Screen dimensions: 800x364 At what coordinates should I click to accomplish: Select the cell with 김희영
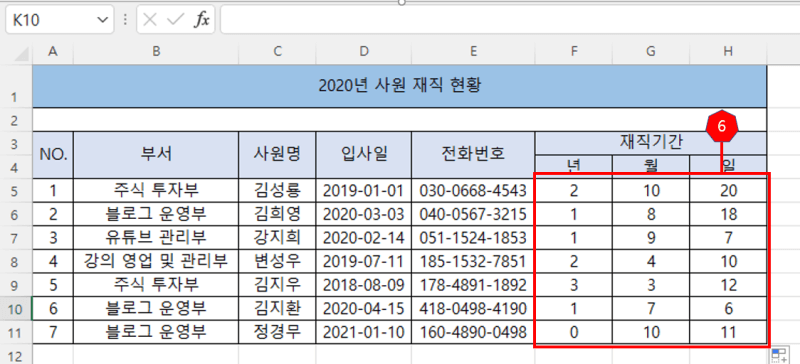[x=277, y=214]
